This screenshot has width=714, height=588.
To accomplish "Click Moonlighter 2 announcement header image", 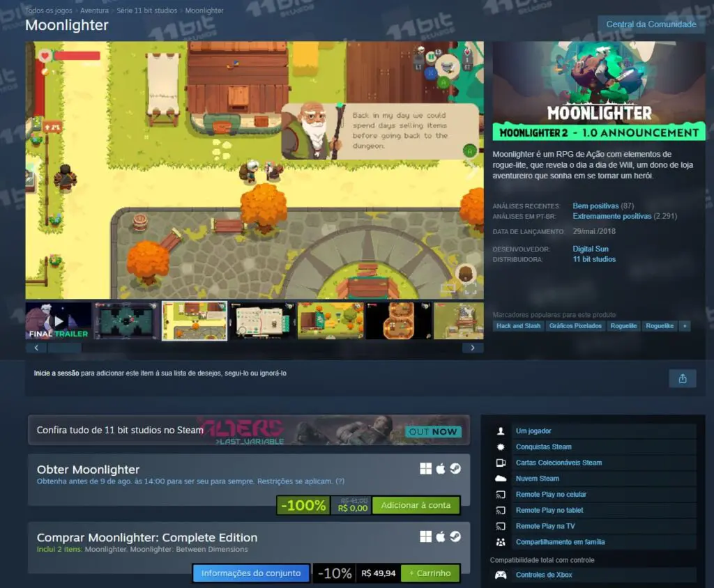I will 599,91.
